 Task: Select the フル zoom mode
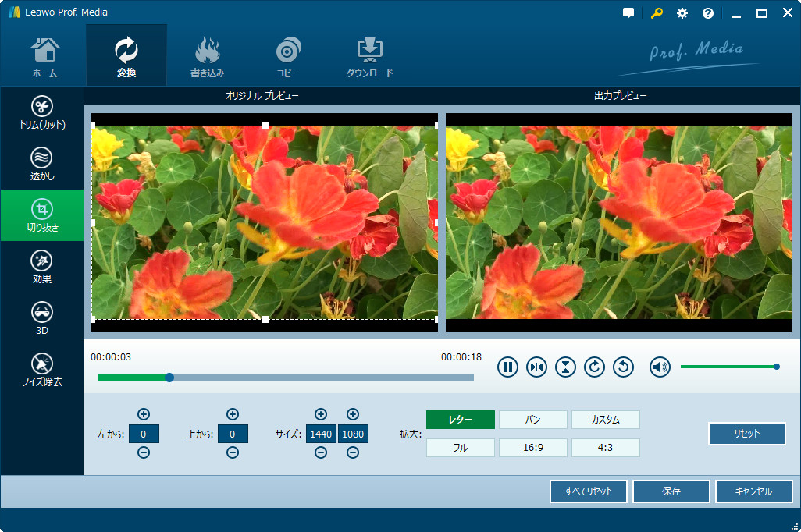point(461,448)
